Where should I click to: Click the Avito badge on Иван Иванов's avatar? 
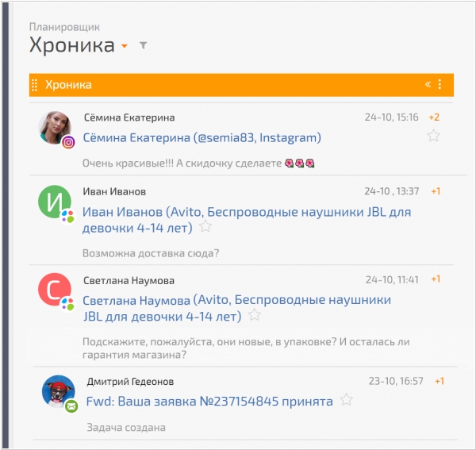pyautogui.click(x=67, y=217)
